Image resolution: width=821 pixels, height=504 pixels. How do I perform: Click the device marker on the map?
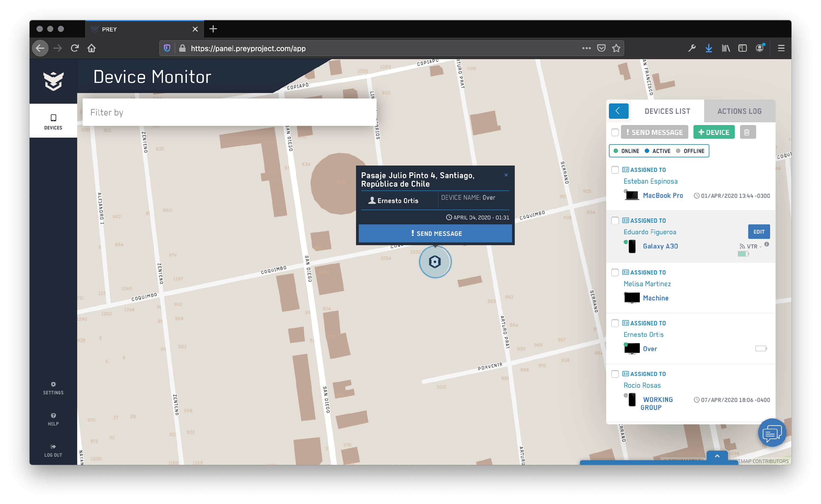(x=435, y=262)
